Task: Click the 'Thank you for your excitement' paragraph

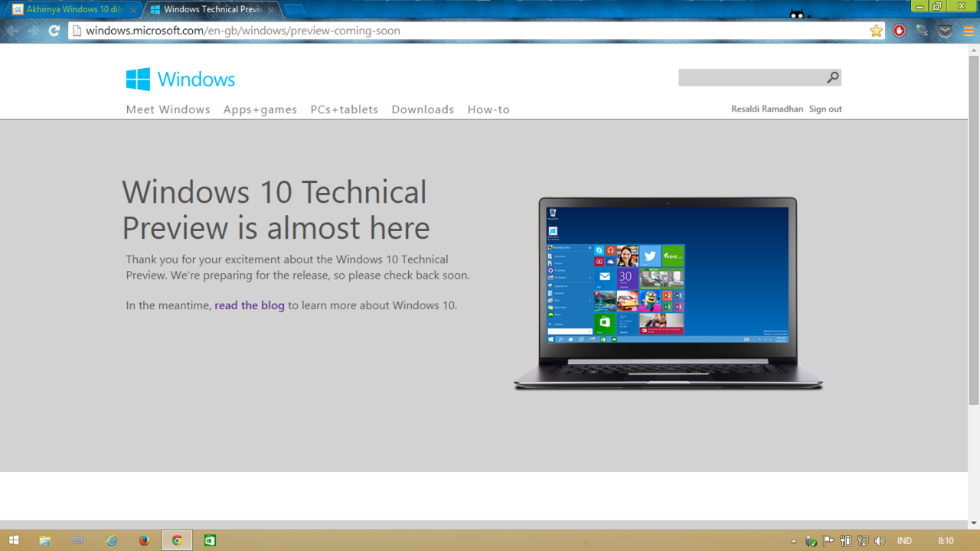Action: pos(298,267)
